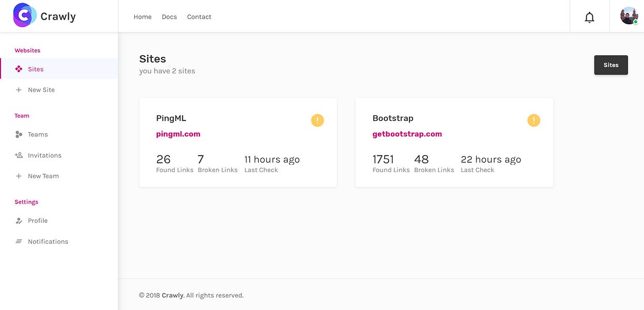Click the Invitations person-add icon

[x=19, y=155]
